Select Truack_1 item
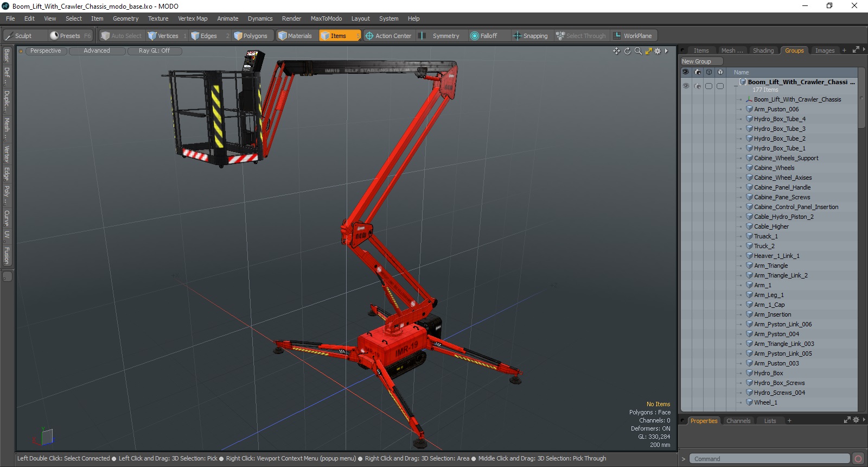 point(766,236)
